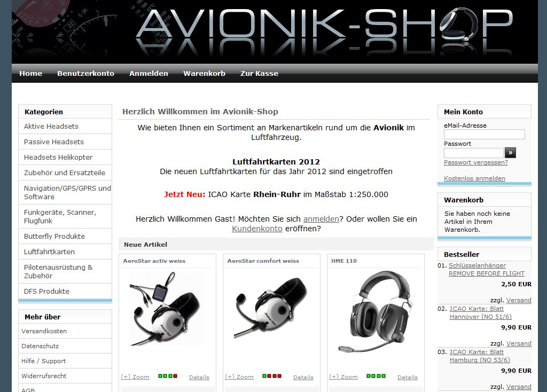Zoom the AeroStar comfort weiss image
Image resolution: width=547 pixels, height=392 pixels.
tap(239, 377)
